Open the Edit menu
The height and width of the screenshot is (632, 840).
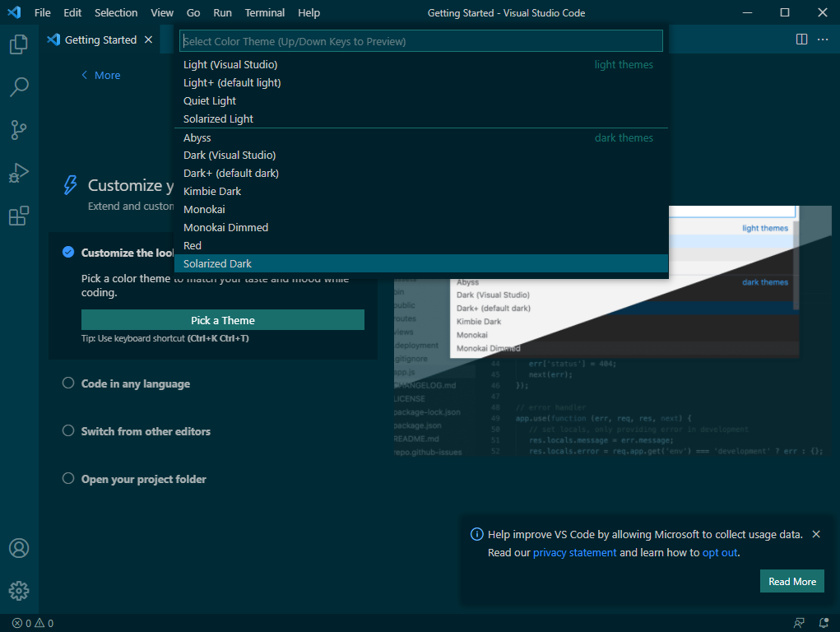(x=72, y=12)
